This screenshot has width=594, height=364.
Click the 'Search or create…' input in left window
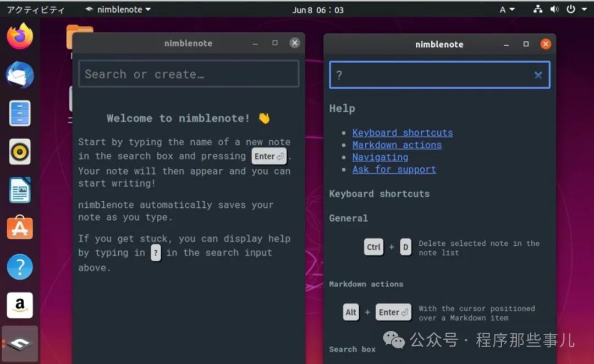189,74
